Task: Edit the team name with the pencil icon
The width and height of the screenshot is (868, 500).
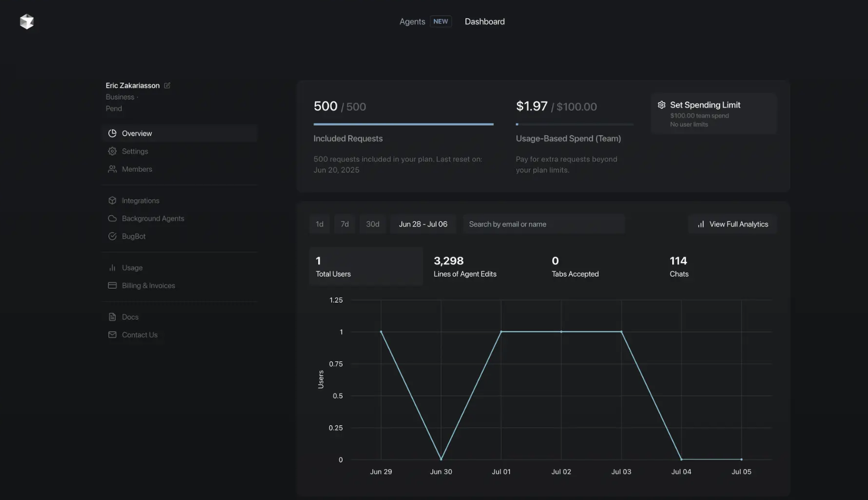Action: [167, 85]
